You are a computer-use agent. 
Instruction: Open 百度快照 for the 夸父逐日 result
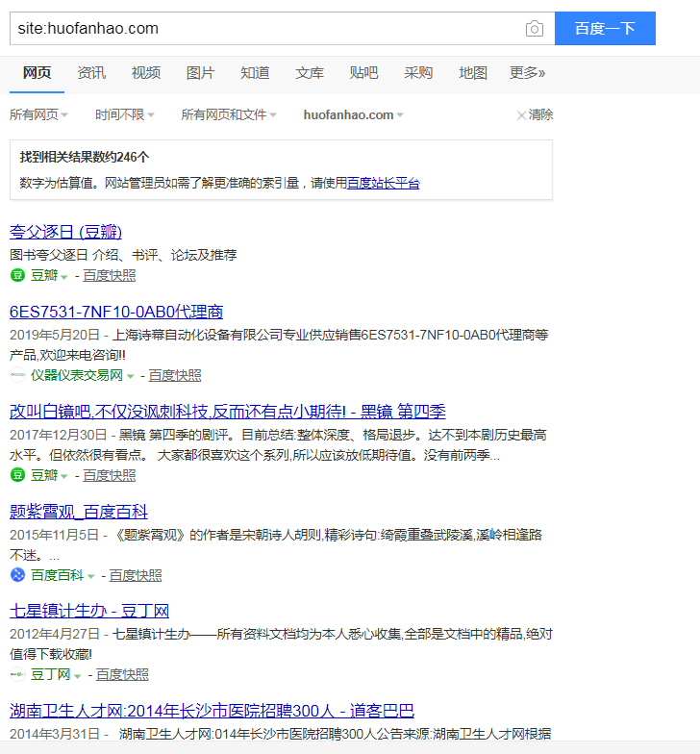[110, 275]
